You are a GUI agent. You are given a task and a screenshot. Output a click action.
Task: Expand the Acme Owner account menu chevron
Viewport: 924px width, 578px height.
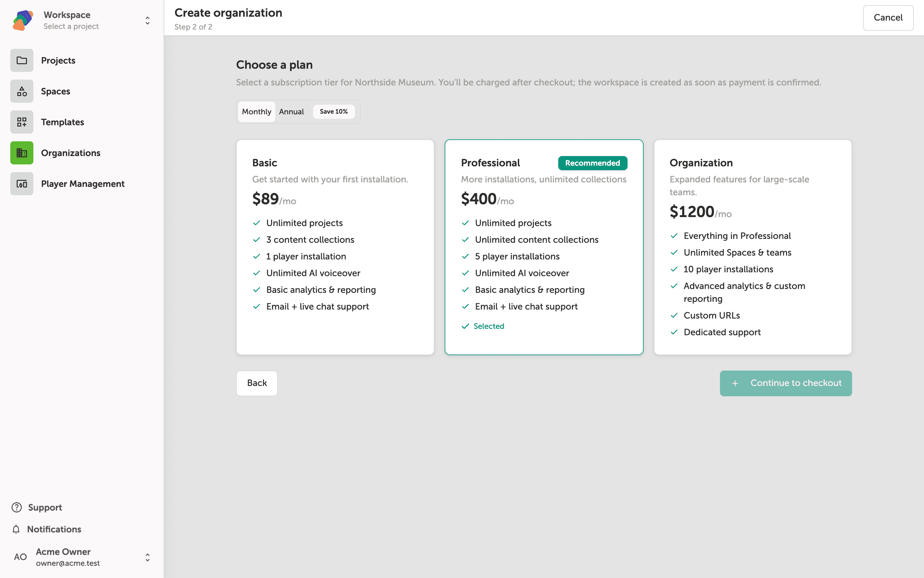[x=147, y=557]
